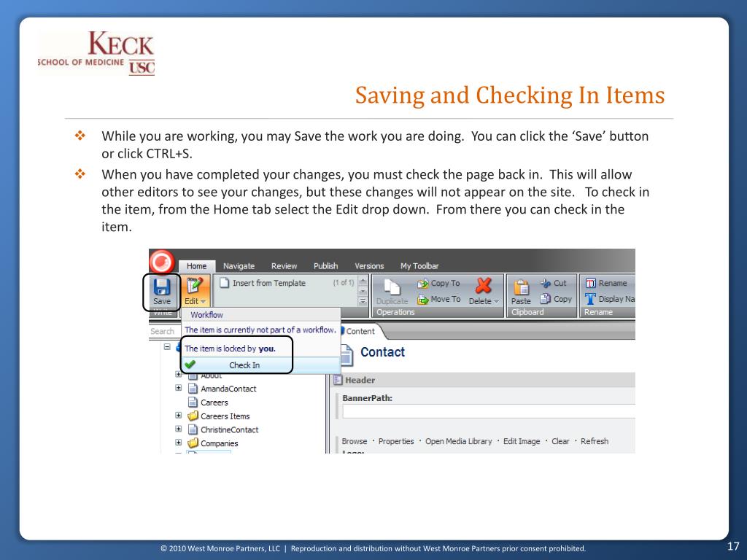This screenshot has height=560, width=747.
Task: Click the Edit Image link
Action: point(522,441)
